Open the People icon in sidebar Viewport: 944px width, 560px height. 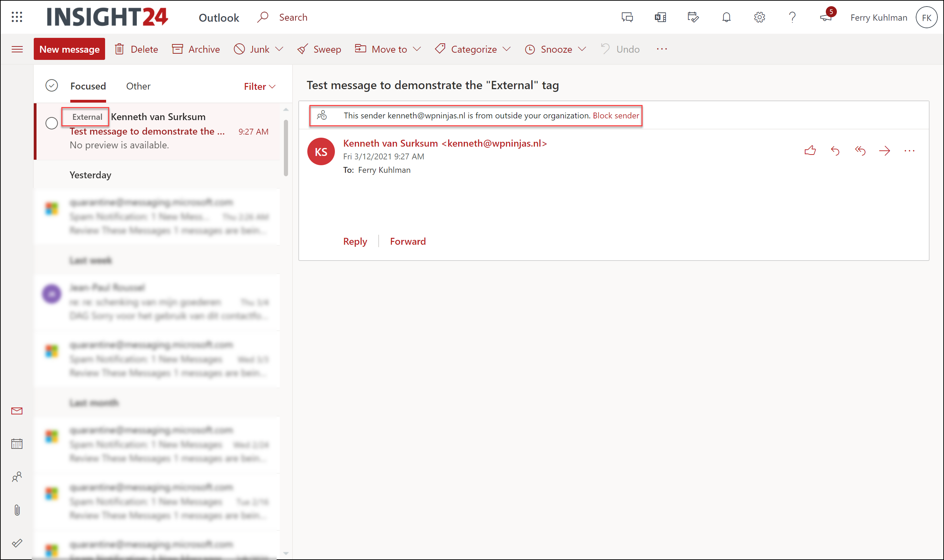17,477
